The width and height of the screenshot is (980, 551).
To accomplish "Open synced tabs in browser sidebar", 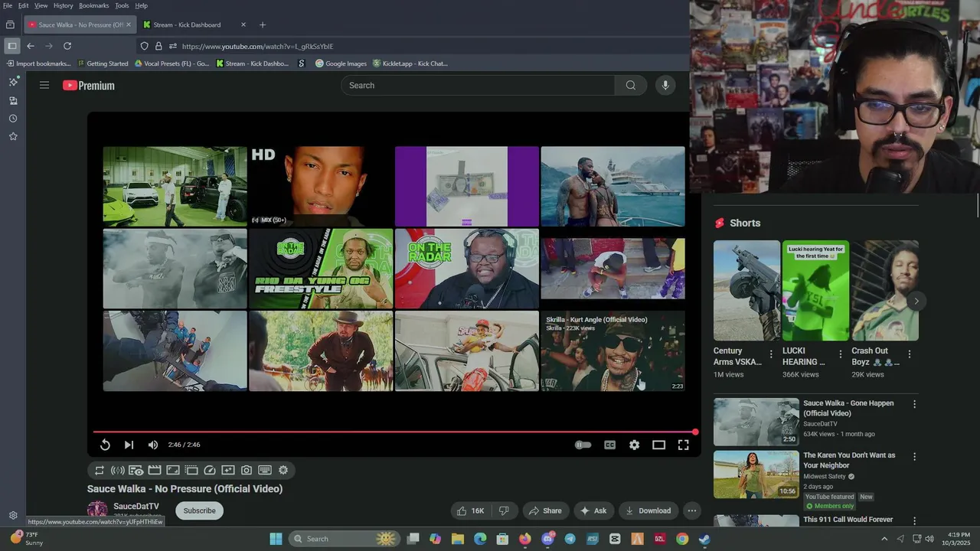I will pos(13,100).
